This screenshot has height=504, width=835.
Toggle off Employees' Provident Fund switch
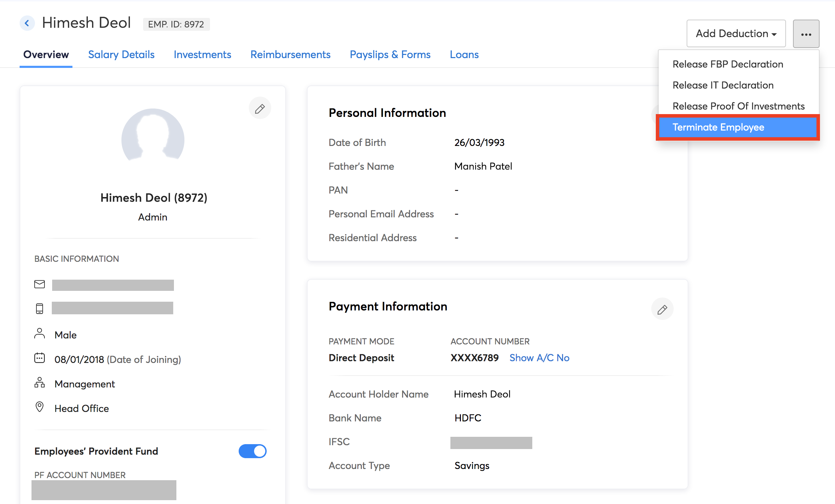point(252,451)
